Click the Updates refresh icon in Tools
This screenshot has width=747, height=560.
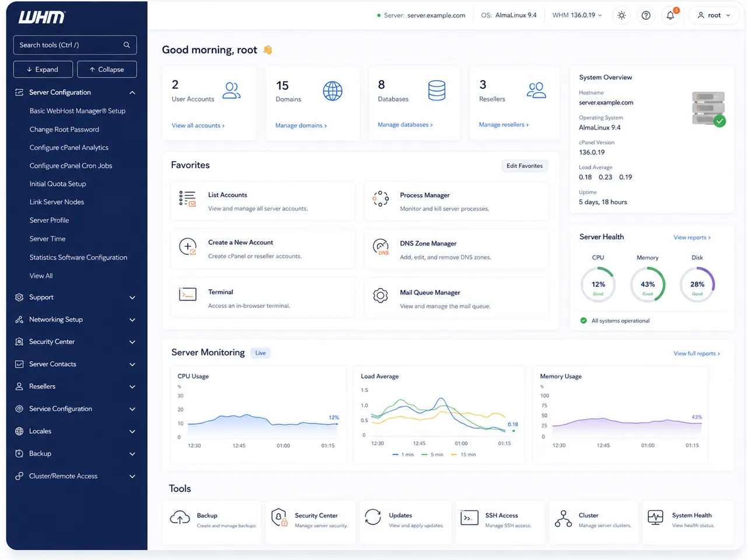click(373, 517)
